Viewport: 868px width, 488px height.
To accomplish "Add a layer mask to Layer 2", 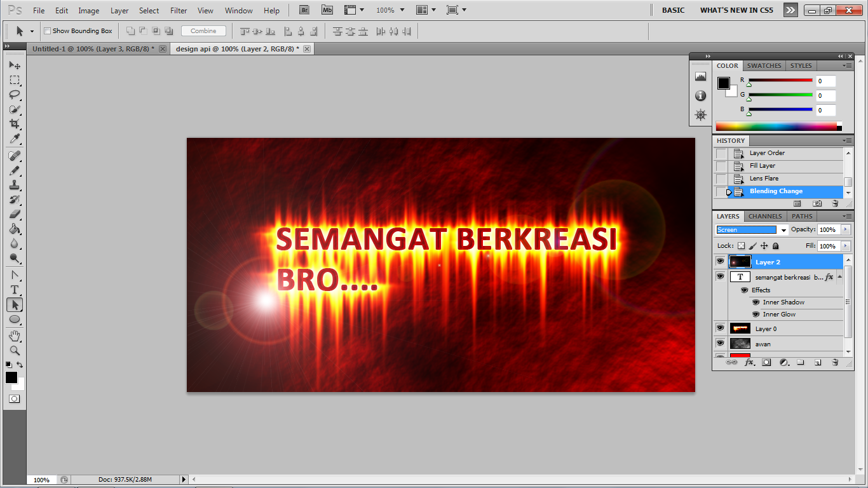I will [x=766, y=362].
